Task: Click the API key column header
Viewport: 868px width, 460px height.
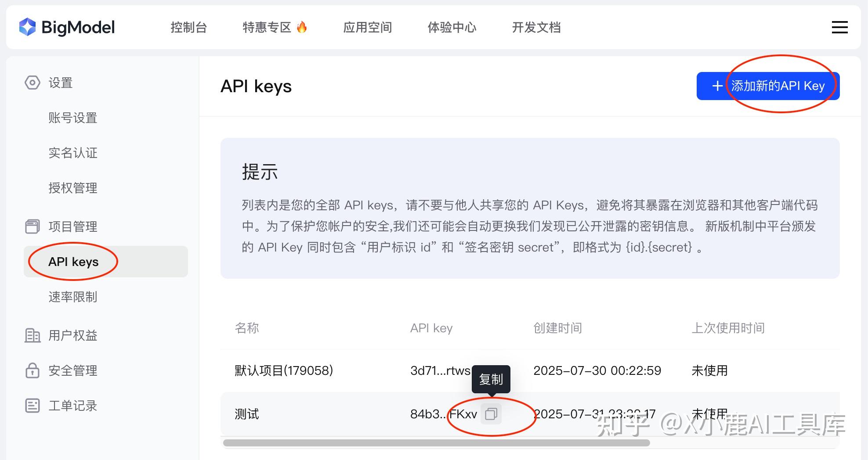Action: pyautogui.click(x=431, y=328)
